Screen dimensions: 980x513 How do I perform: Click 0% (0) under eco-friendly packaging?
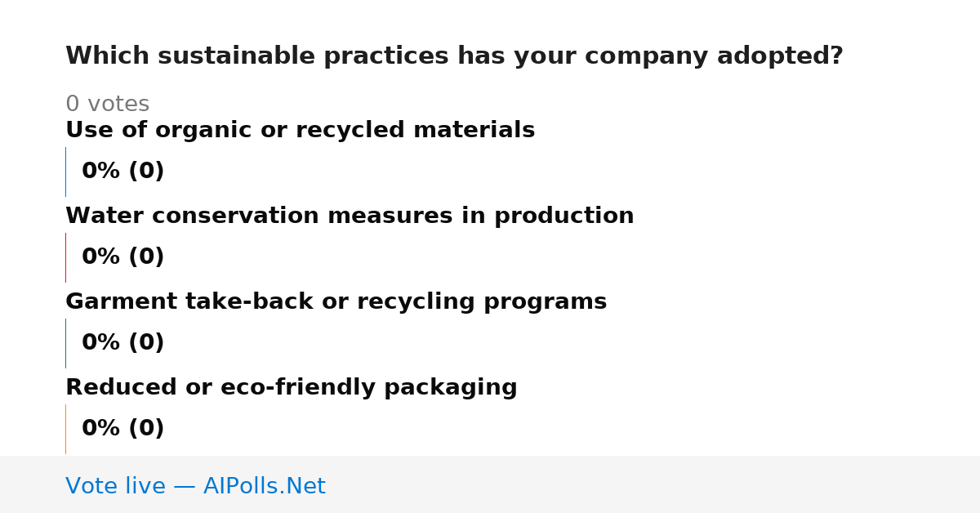[x=122, y=429]
